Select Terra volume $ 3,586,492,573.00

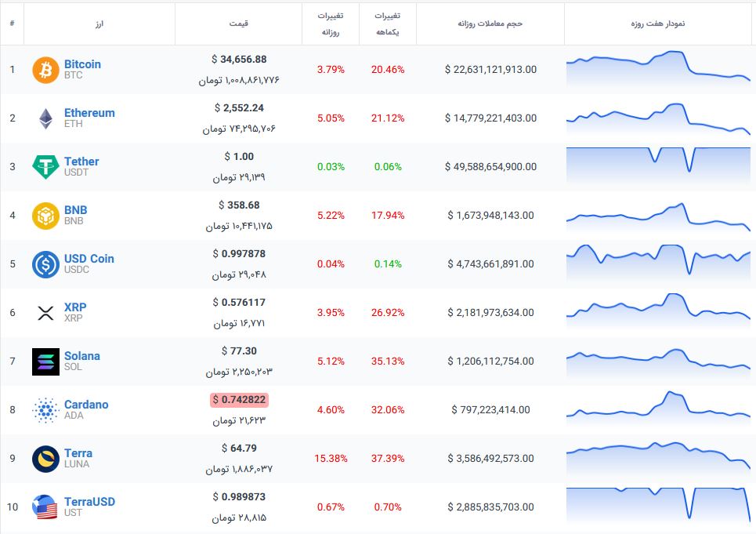[491, 458]
